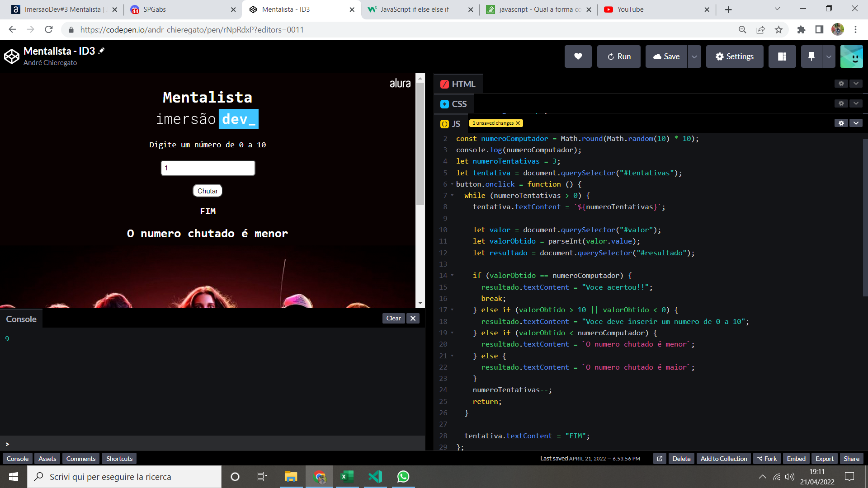Click the Save button

point(666,56)
